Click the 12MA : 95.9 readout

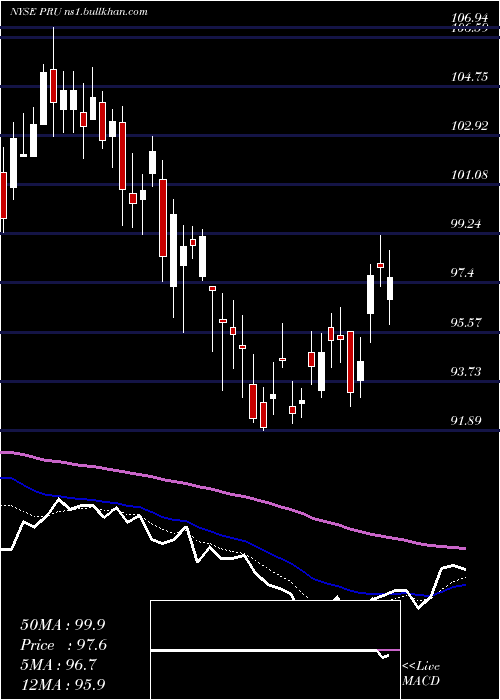(x=63, y=684)
